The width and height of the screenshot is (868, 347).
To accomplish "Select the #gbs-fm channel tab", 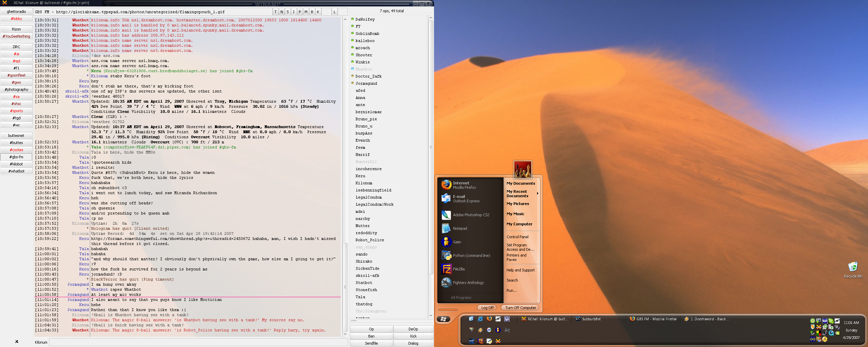I will pyautogui.click(x=16, y=157).
